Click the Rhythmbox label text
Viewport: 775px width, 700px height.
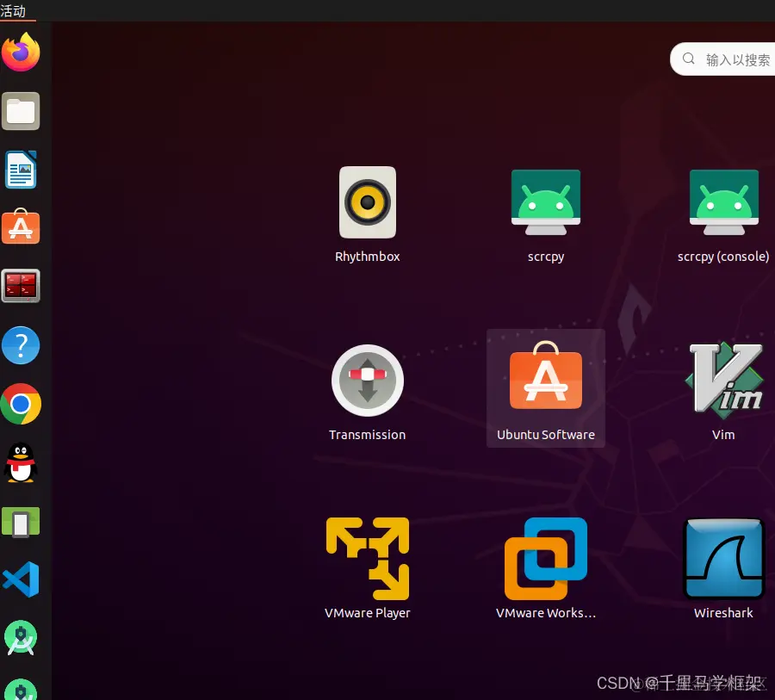click(367, 257)
